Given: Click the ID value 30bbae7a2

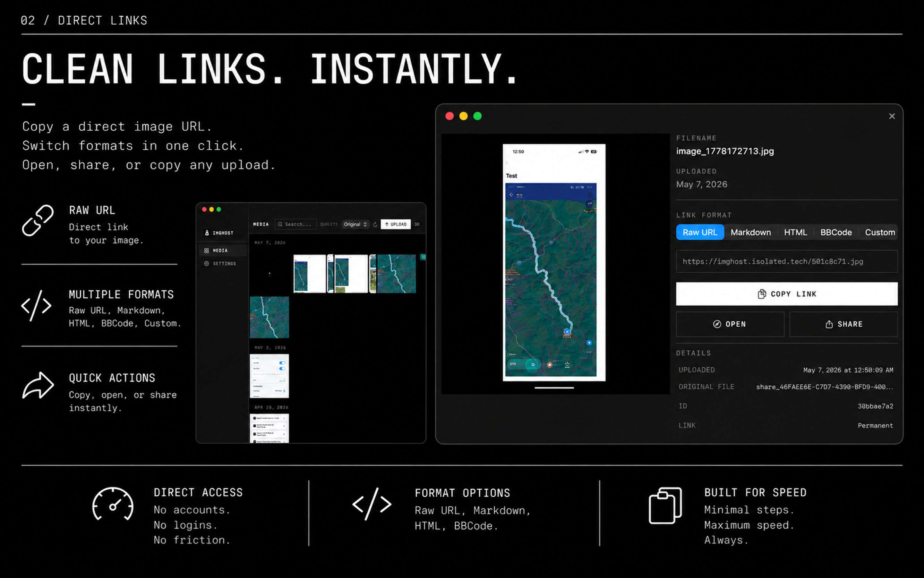Looking at the screenshot, I should [x=876, y=406].
